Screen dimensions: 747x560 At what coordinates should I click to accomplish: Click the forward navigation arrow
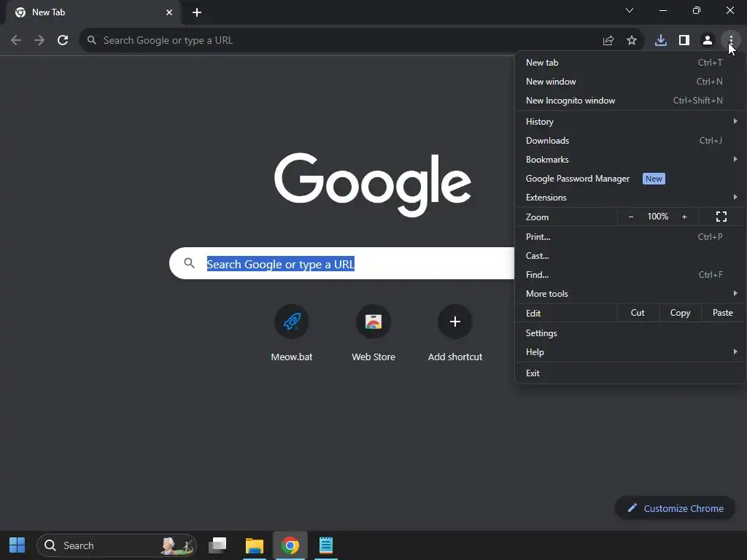click(39, 41)
